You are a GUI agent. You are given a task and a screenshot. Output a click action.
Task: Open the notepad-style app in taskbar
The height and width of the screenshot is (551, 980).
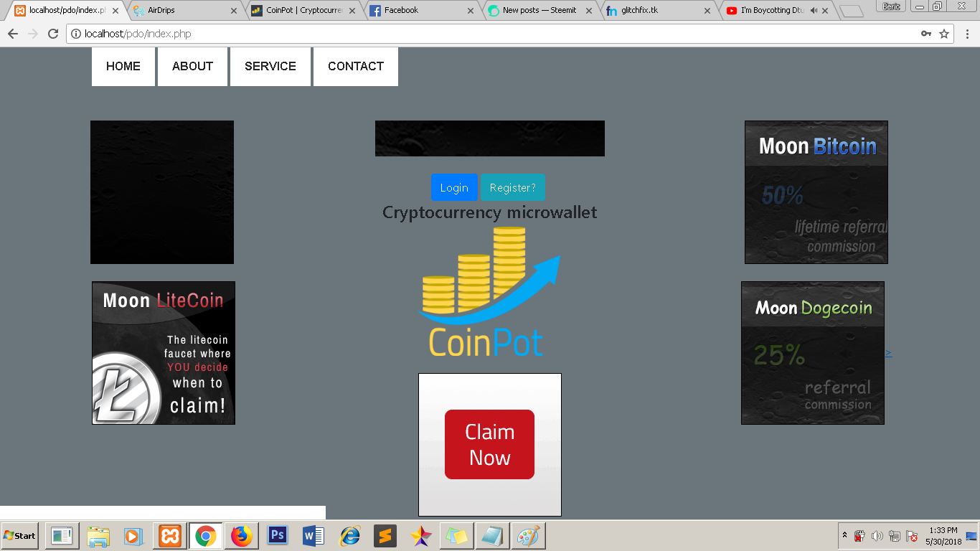493,536
